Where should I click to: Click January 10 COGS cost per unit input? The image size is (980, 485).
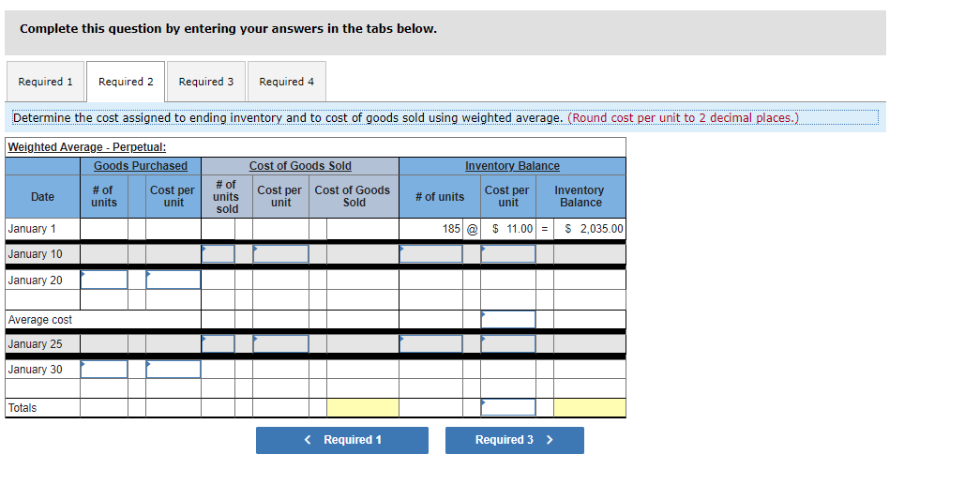(x=280, y=253)
